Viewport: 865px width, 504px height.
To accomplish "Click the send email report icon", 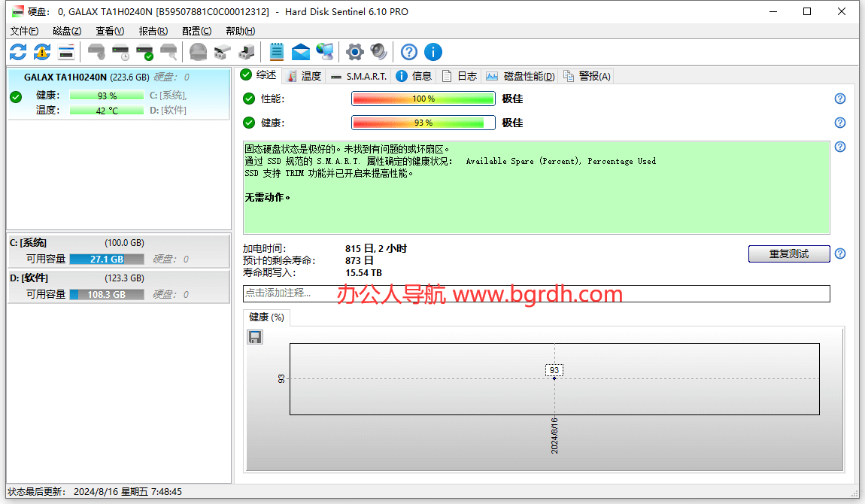I will pyautogui.click(x=300, y=52).
